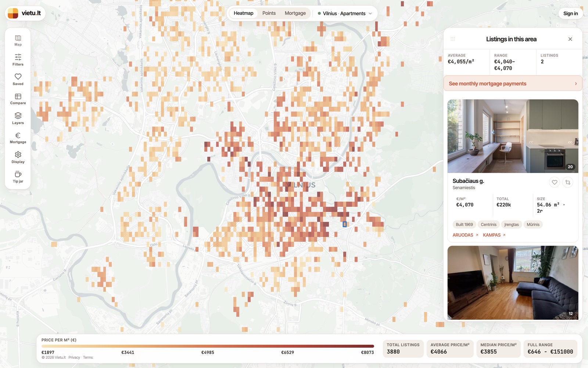Viewport: 588px width, 368px height.
Task: Click the €1897 legend minimum label
Action: (x=48, y=353)
